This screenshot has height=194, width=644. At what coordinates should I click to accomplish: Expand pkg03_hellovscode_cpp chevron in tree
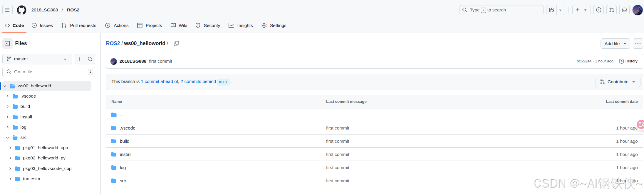[x=10, y=169]
